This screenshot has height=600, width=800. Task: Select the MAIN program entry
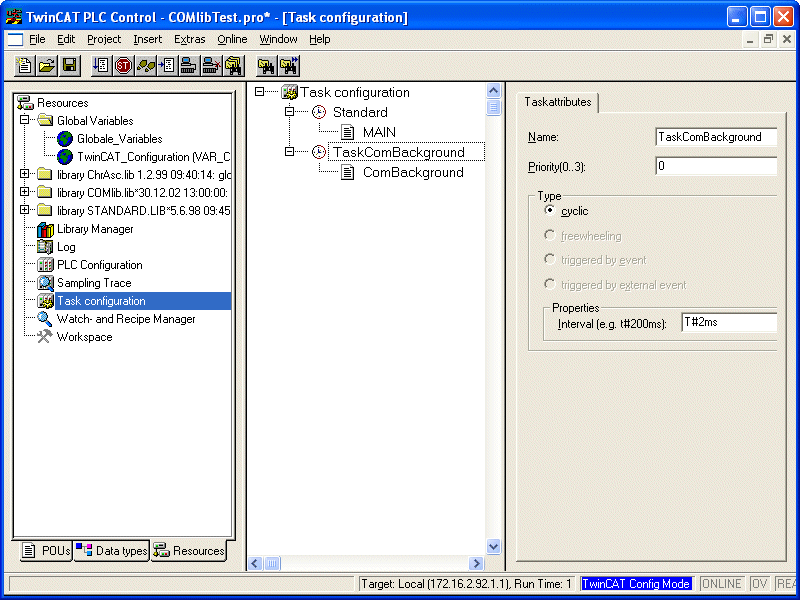pyautogui.click(x=379, y=132)
